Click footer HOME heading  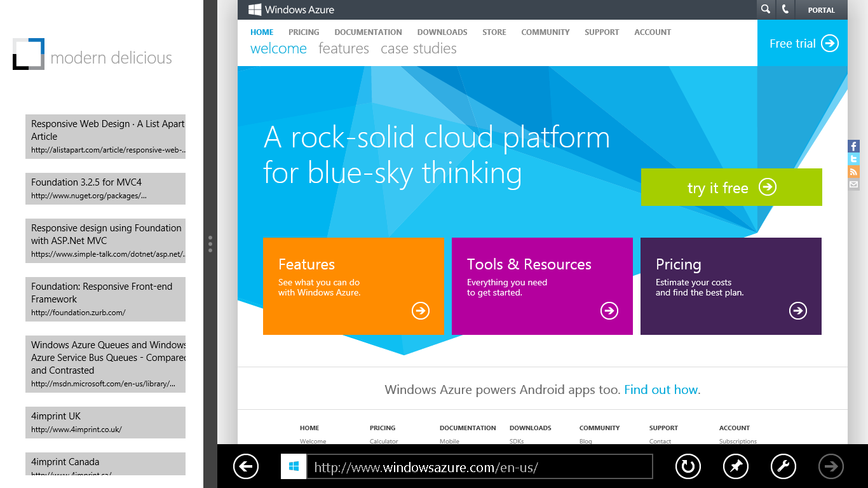309,428
